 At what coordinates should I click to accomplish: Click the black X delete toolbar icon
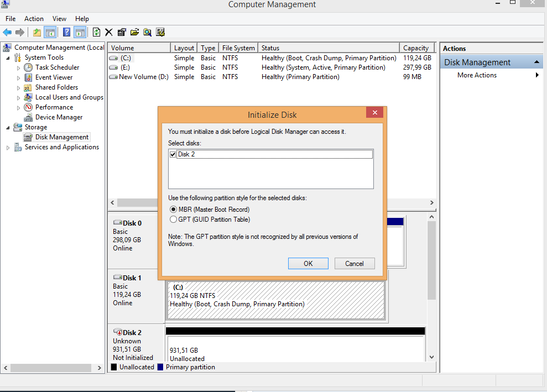109,33
